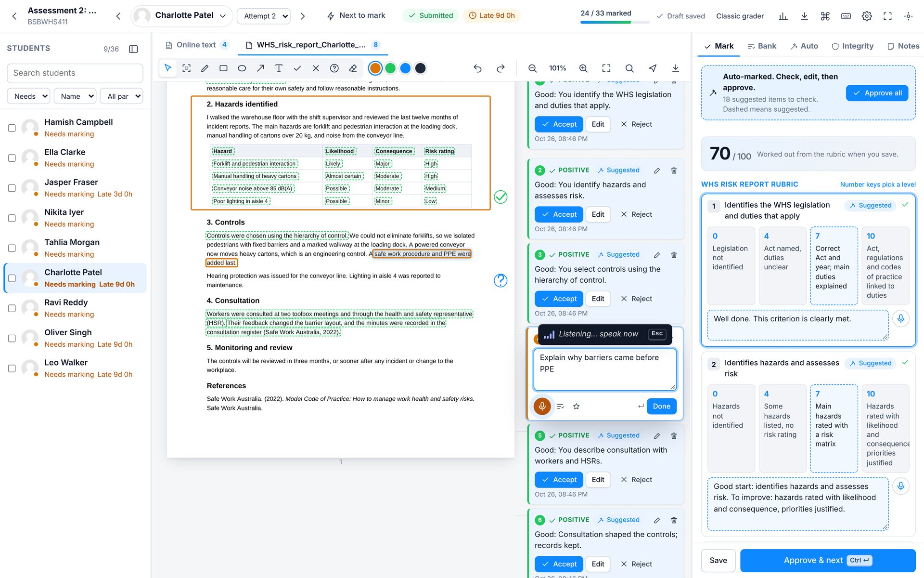This screenshot has width=924, height=578.
Task: Choose the eraser tool
Action: tap(353, 68)
